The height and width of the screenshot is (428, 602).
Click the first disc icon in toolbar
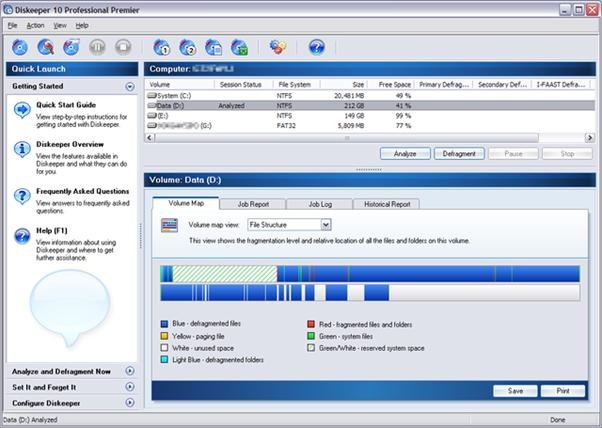pyautogui.click(x=22, y=47)
